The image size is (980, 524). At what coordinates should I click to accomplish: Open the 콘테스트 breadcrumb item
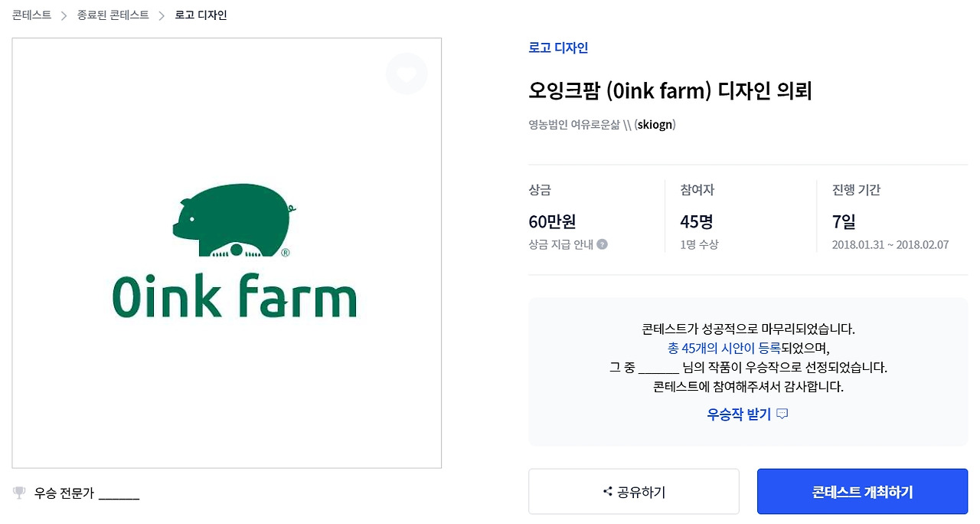(x=31, y=15)
